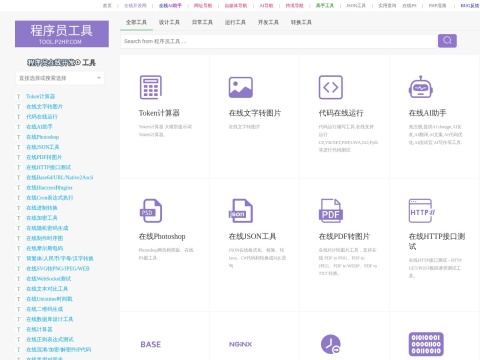This screenshot has width=480, height=360.
Task: Open sidebar link 在线Unixtime时间戳
Action: [x=49, y=299]
